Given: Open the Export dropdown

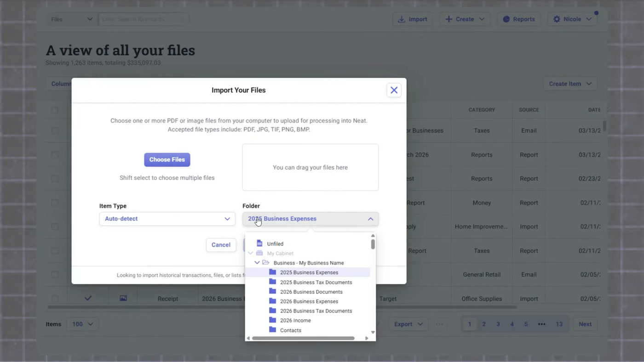Looking at the screenshot, I should [x=408, y=324].
